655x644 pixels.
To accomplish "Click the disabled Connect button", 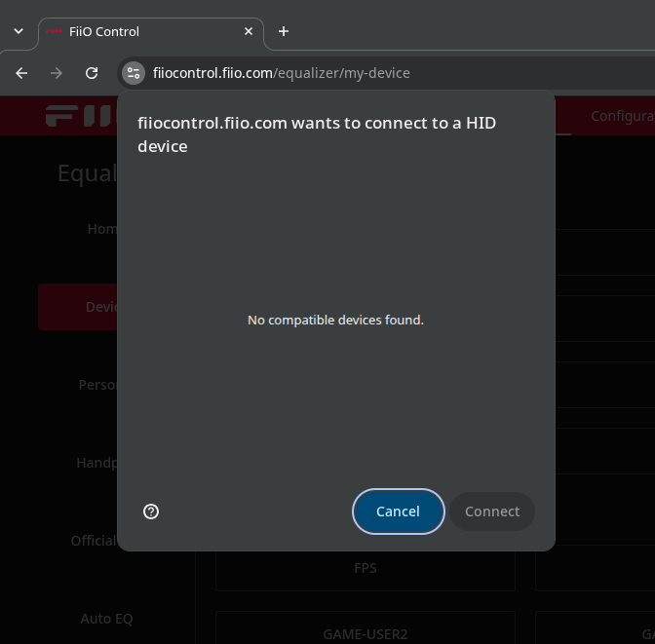I will 492,511.
